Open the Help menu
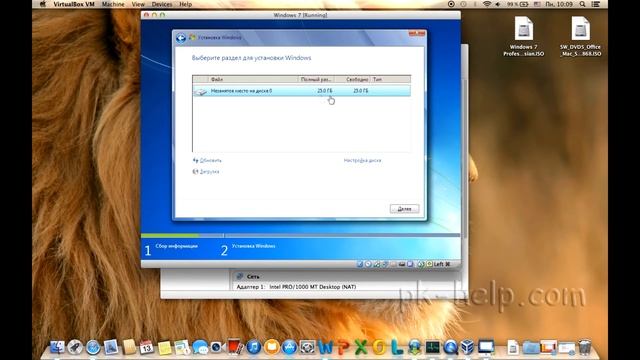Image resolution: width=640 pixels, height=360 pixels. pyautogui.click(x=185, y=4)
